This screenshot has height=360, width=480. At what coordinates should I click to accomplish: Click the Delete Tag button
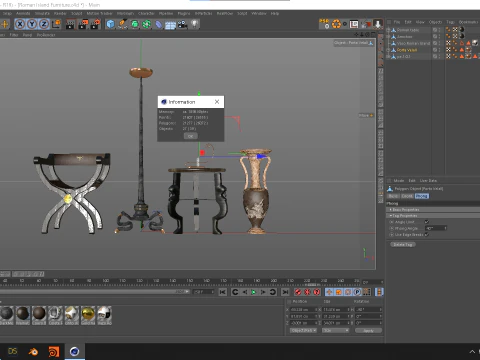pyautogui.click(x=403, y=244)
